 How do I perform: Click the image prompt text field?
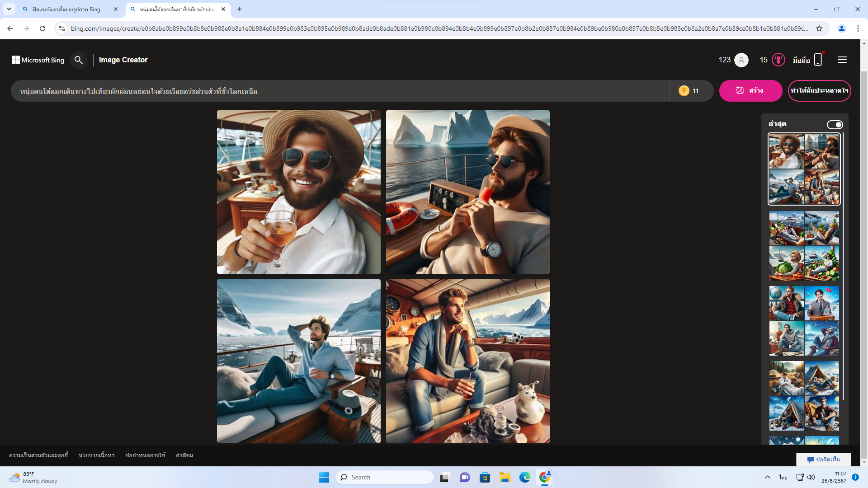coord(339,91)
